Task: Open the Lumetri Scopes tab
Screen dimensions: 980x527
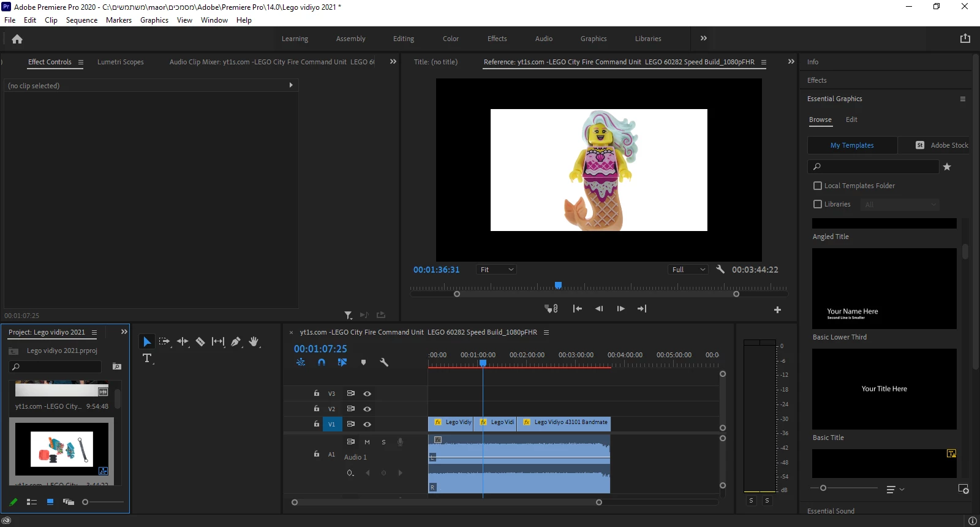Action: pyautogui.click(x=121, y=62)
